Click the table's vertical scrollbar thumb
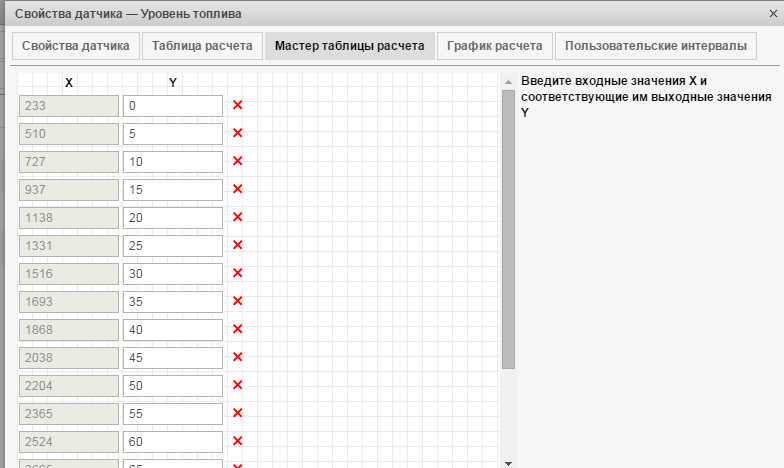 (x=508, y=230)
